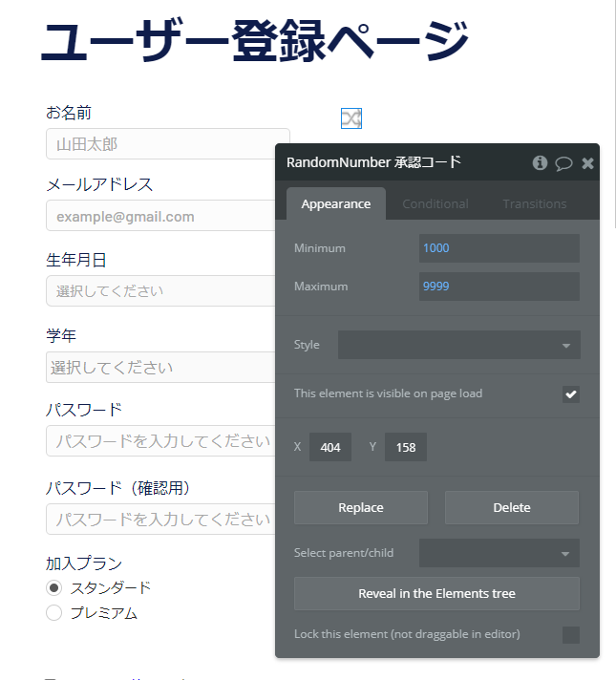Click the Replace button
616x680 pixels.
click(x=361, y=507)
